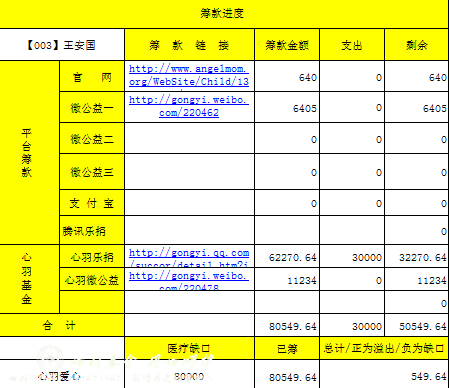Select 官网 支出 value 0
Viewport: 449px width, 388px height.
352,76
